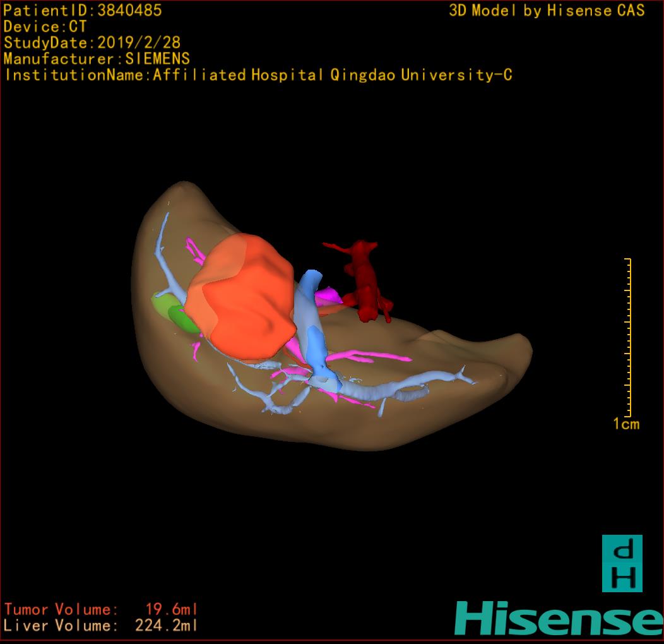Click the PatientID:3840485 text
664x644 pixels.
[83, 10]
